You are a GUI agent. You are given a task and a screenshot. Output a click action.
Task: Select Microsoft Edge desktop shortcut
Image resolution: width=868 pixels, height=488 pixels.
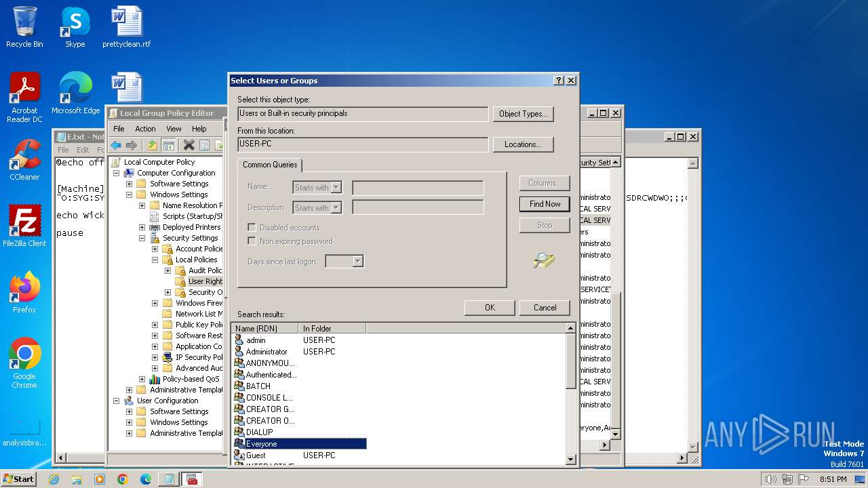coord(75,94)
